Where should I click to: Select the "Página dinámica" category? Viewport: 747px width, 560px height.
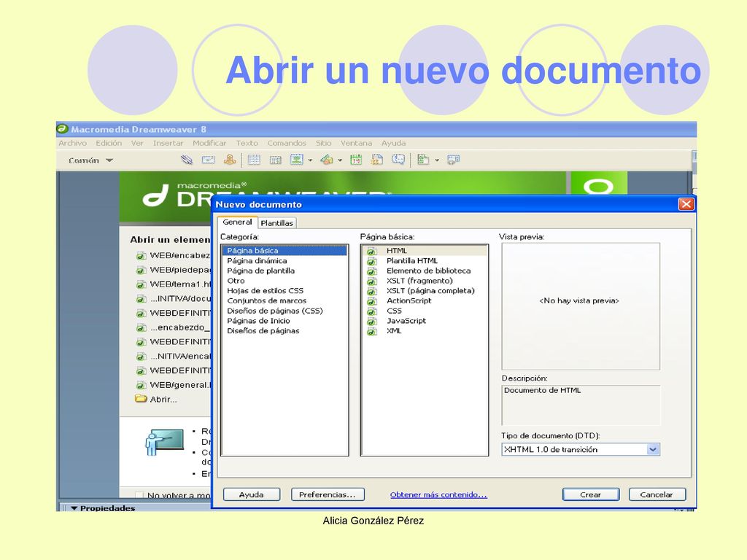285,260
